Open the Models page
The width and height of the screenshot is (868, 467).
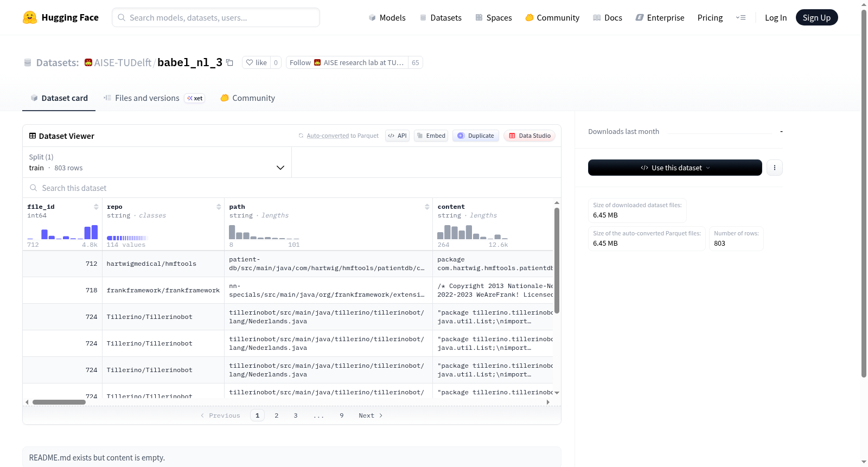pyautogui.click(x=387, y=17)
